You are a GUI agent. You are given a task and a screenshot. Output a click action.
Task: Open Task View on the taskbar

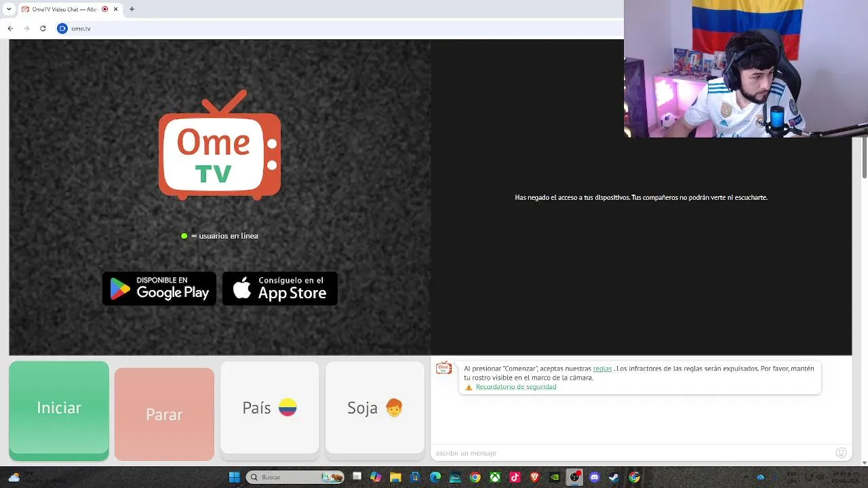[x=357, y=477]
